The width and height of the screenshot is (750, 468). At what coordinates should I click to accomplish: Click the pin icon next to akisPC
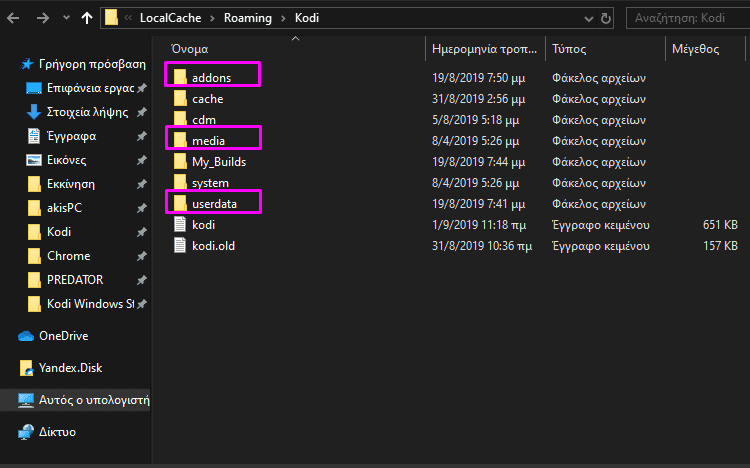142,208
